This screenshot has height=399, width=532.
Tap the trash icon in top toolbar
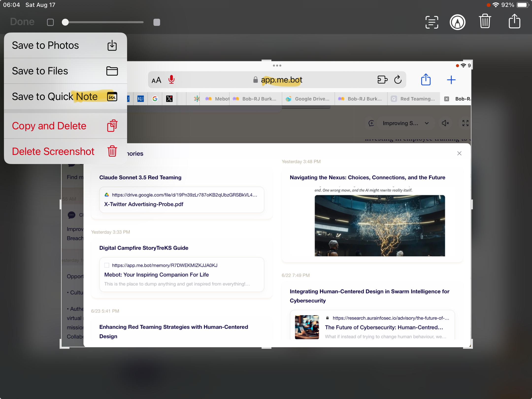coord(485,22)
